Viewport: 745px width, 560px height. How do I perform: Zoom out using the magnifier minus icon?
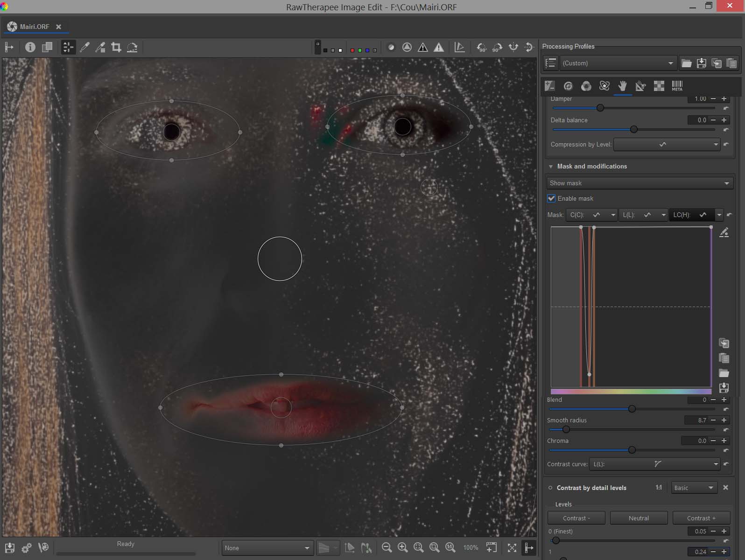pyautogui.click(x=387, y=547)
